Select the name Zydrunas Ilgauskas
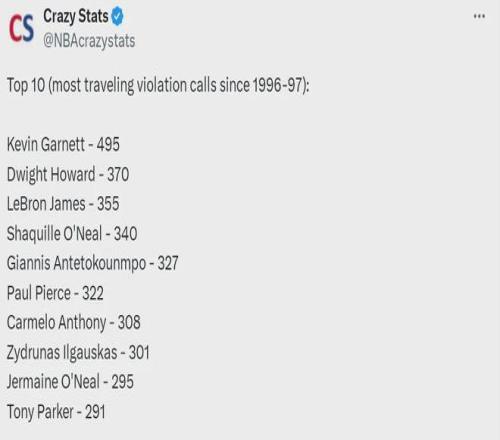 (62, 352)
